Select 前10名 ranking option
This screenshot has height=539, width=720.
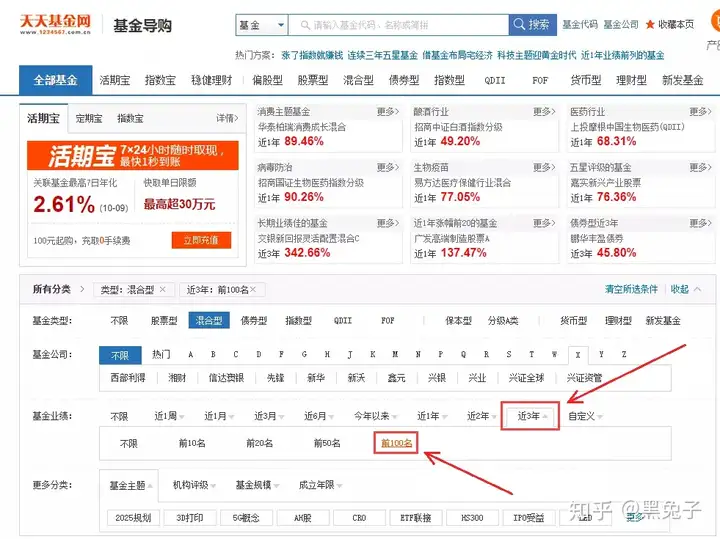coord(192,443)
